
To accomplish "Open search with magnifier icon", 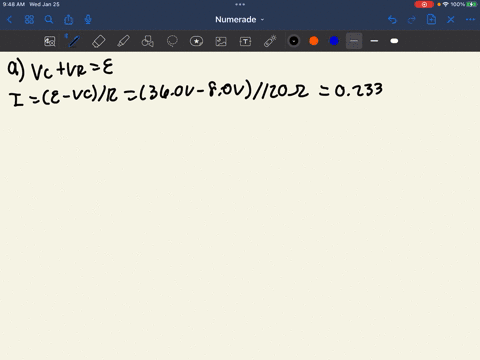I will pyautogui.click(x=49, y=20).
